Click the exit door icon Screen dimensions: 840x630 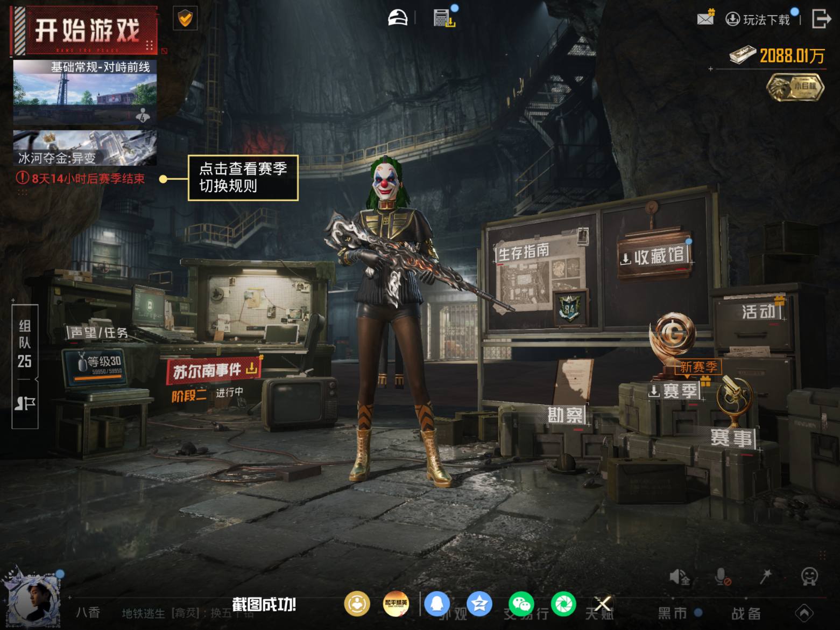[821, 19]
